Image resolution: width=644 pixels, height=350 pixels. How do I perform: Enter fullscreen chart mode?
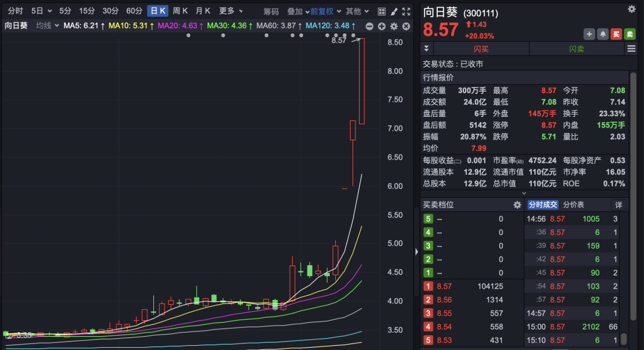tap(407, 11)
